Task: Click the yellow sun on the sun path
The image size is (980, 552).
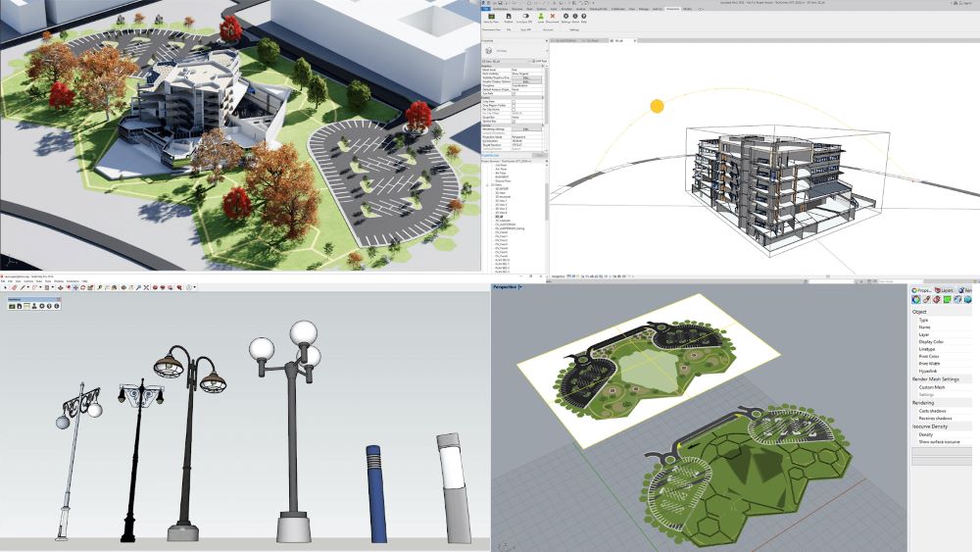Action: click(x=657, y=106)
